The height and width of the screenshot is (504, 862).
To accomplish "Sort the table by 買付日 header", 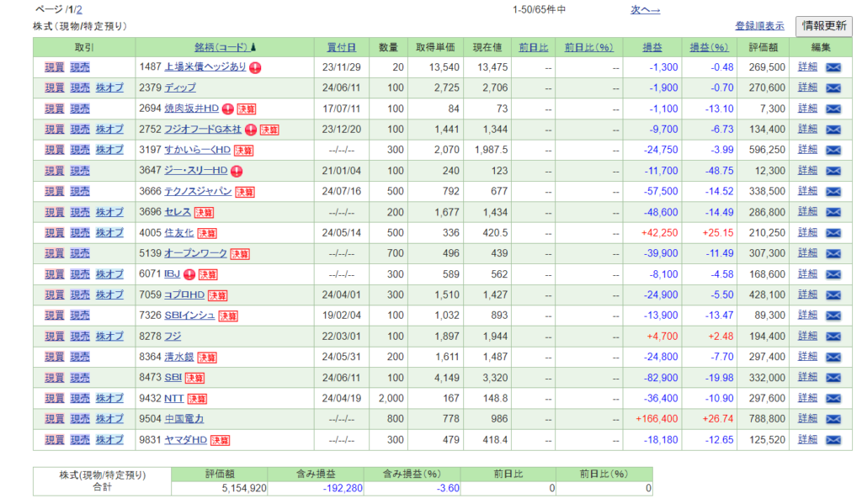I will pos(341,47).
